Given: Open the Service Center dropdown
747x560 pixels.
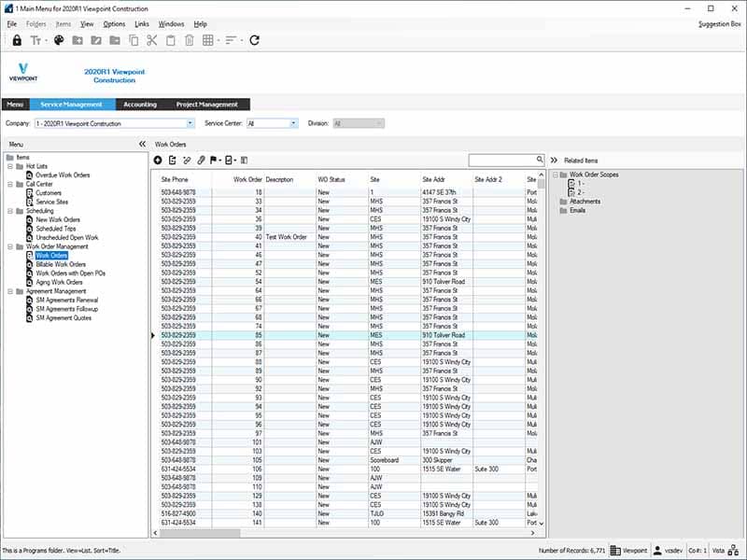Looking at the screenshot, I should tap(292, 123).
